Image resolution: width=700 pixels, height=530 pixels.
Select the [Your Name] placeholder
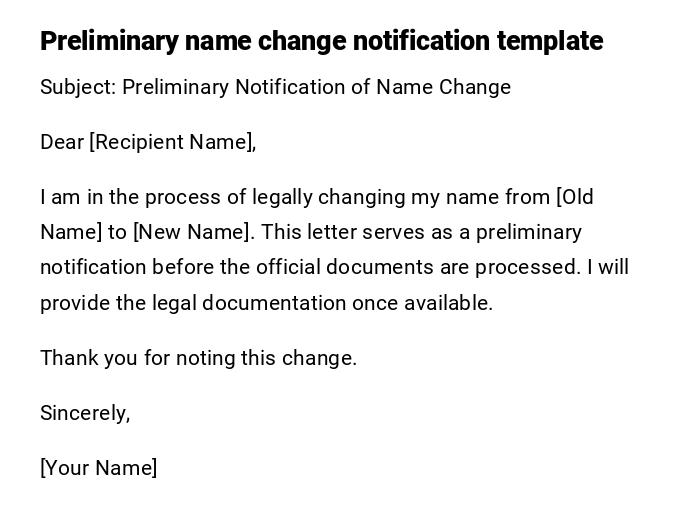coord(98,468)
